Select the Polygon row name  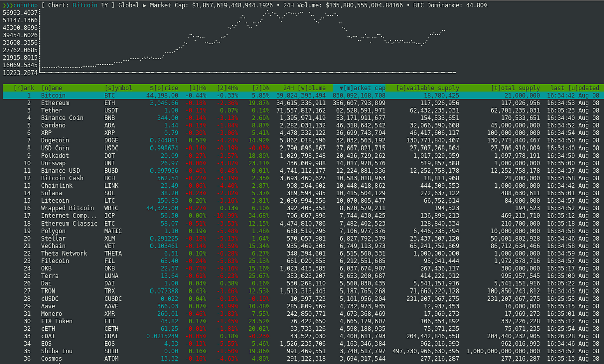(x=53, y=231)
